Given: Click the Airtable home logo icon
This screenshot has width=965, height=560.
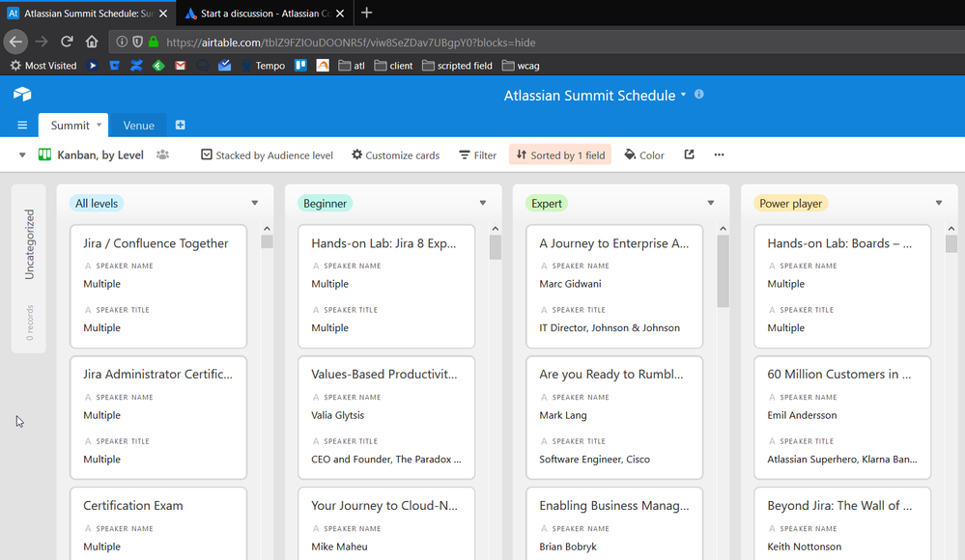Looking at the screenshot, I should [x=22, y=95].
